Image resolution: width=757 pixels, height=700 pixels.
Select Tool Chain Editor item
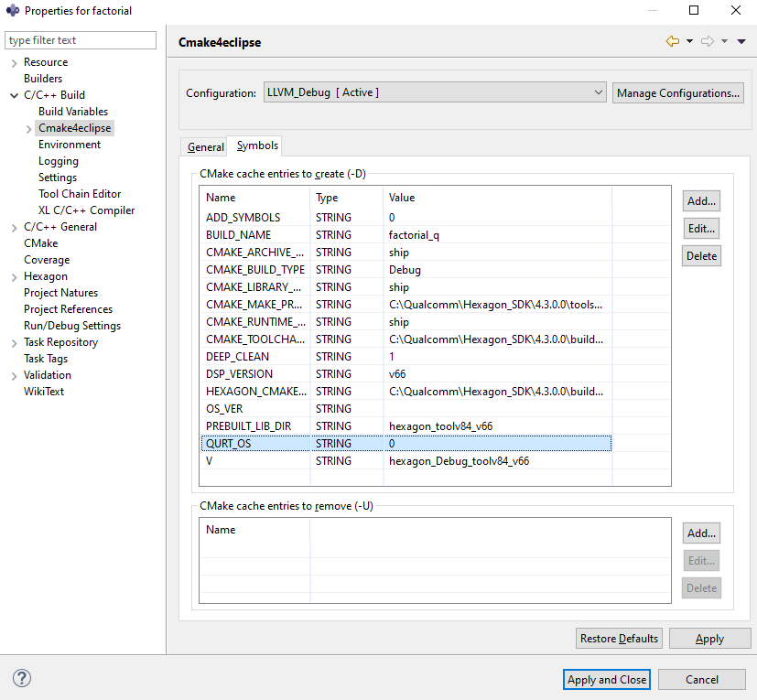coord(80,194)
